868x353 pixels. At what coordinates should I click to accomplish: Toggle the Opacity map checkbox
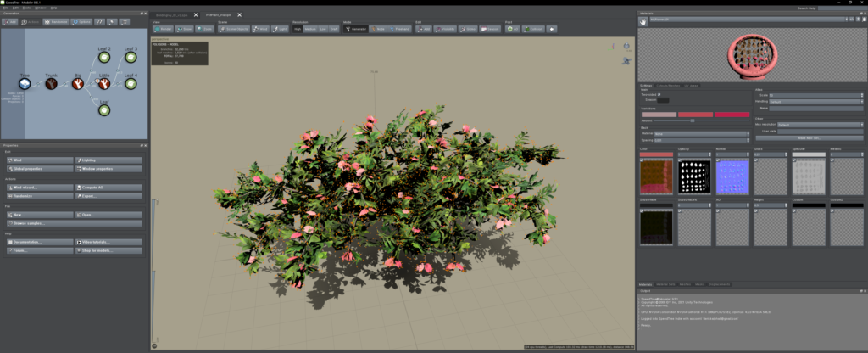[x=678, y=159]
